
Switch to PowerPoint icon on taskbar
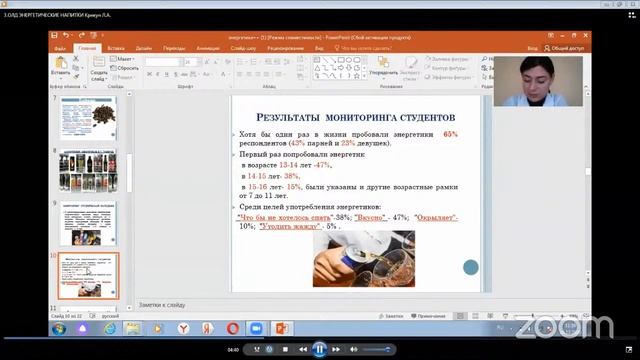pos(282,329)
